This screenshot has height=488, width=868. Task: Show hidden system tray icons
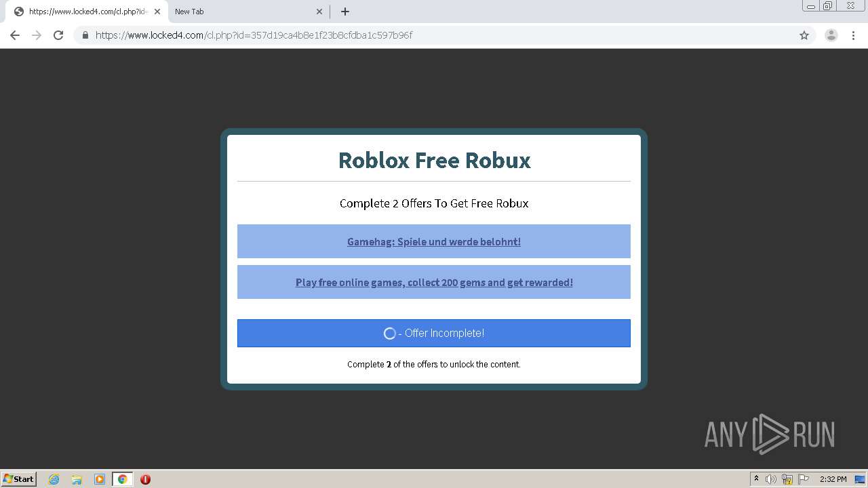pyautogui.click(x=757, y=479)
